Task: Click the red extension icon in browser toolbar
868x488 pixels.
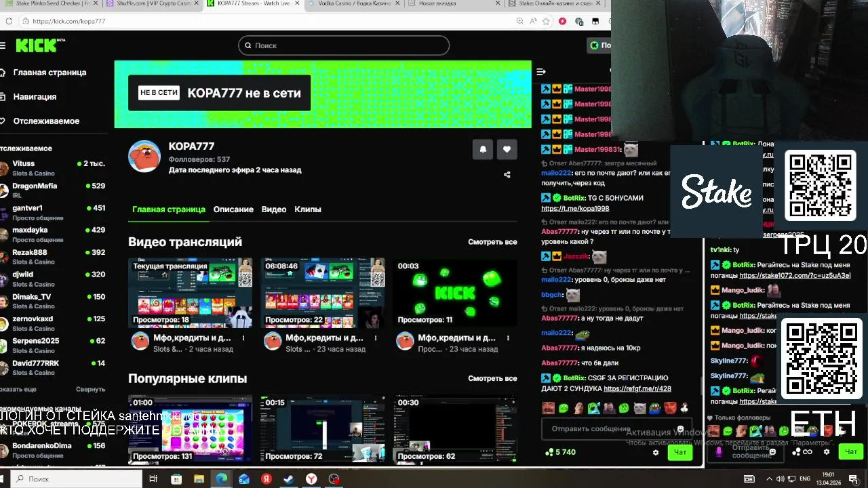Action: [x=562, y=21]
